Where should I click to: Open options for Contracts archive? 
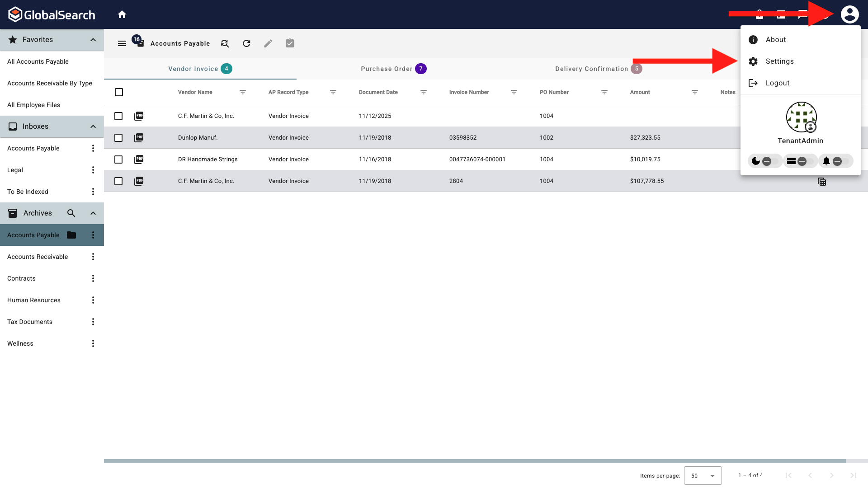click(x=93, y=278)
